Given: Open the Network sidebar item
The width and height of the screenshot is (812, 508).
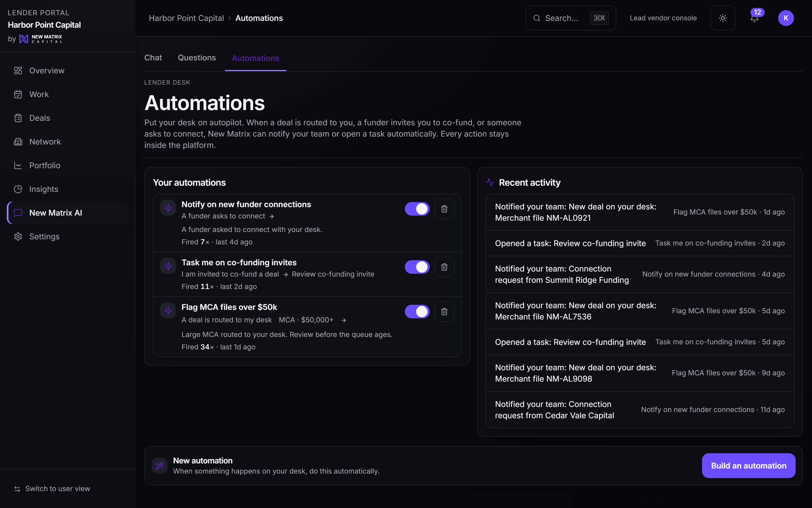Looking at the screenshot, I should coord(68,142).
